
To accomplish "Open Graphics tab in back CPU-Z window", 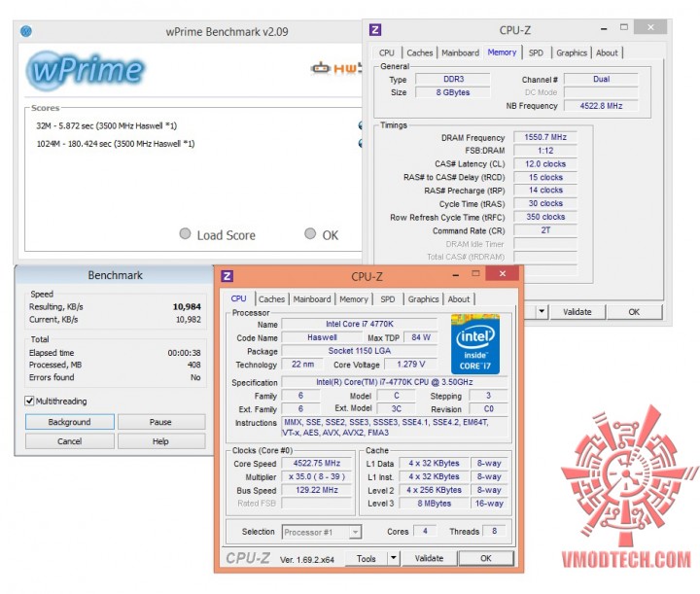I will pos(572,52).
